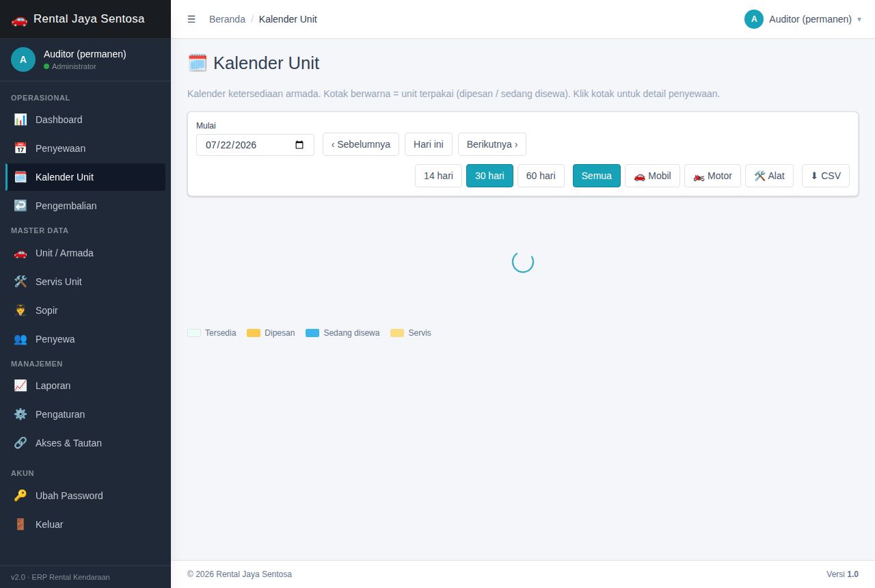Toggle the hamburger sidebar menu icon
Viewport: 875px width, 588px height.
[x=191, y=19]
